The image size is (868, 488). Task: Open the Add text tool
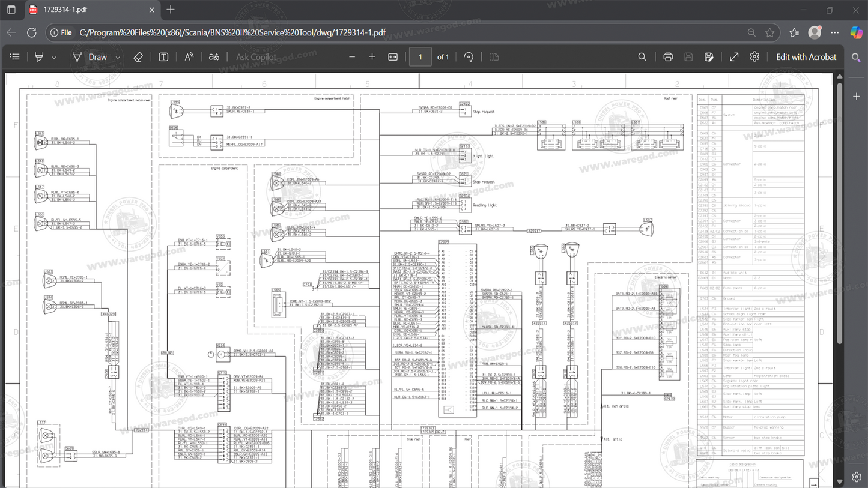click(x=163, y=56)
